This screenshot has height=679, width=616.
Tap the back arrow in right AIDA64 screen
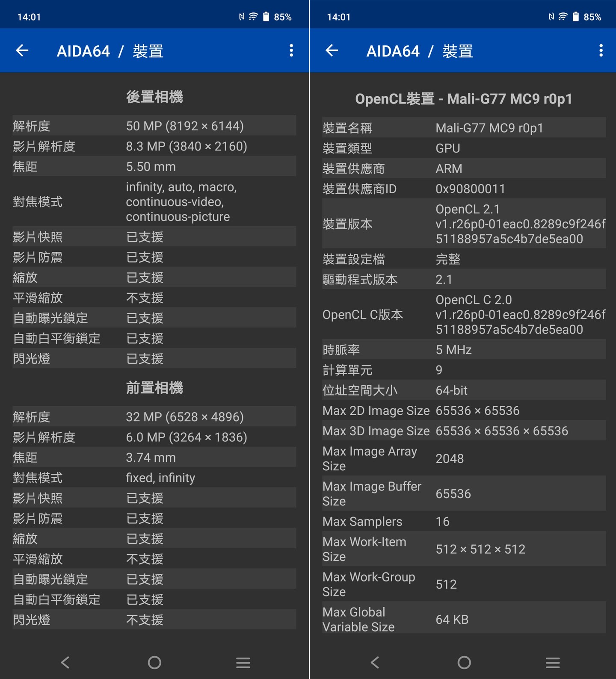(x=332, y=50)
